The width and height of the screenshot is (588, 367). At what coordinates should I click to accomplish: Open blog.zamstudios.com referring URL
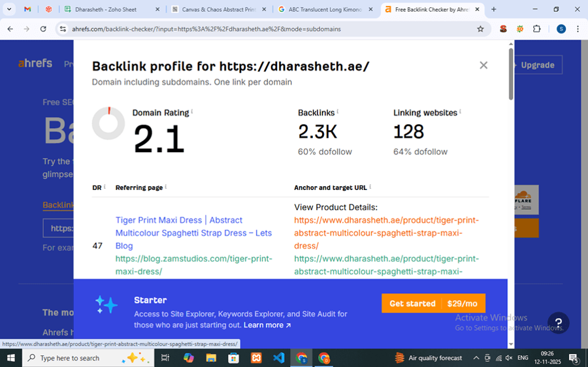tap(193, 265)
